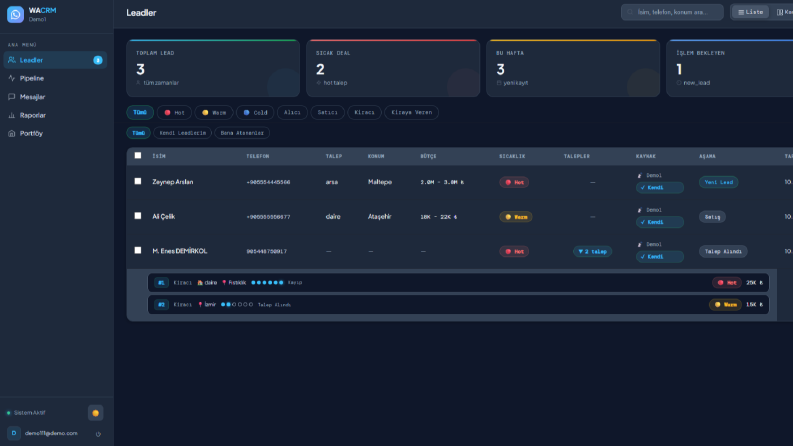Screen dimensions: 793x446
Task: Click Zeynep Arslan's Hot badge
Action: point(514,182)
